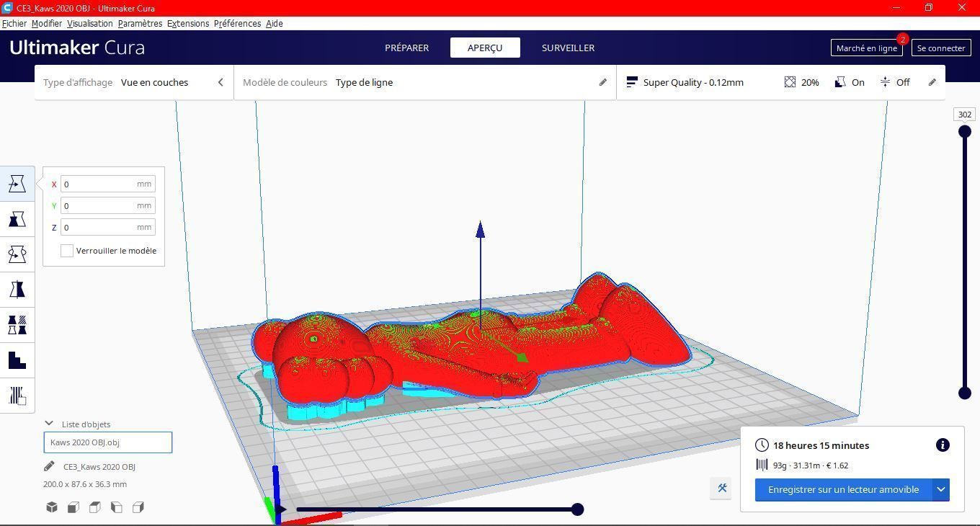Switch to right view cube icon
The height and width of the screenshot is (526, 980).
coord(138,507)
